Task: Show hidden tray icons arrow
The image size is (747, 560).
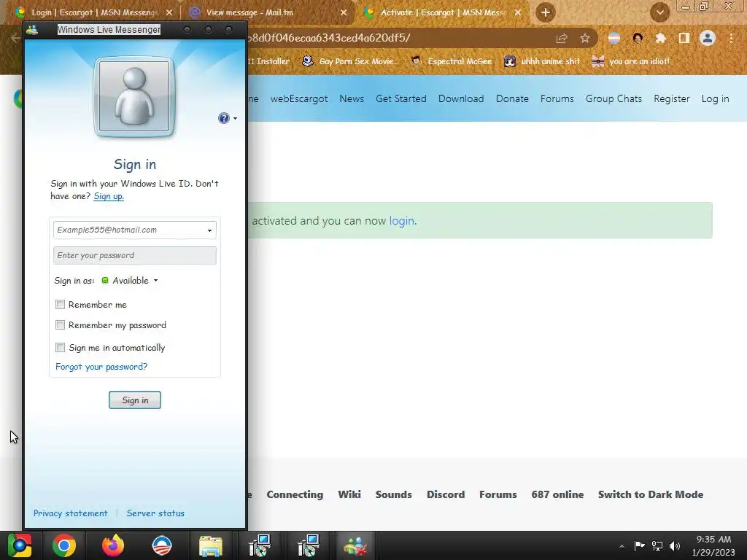Action: [x=622, y=546]
